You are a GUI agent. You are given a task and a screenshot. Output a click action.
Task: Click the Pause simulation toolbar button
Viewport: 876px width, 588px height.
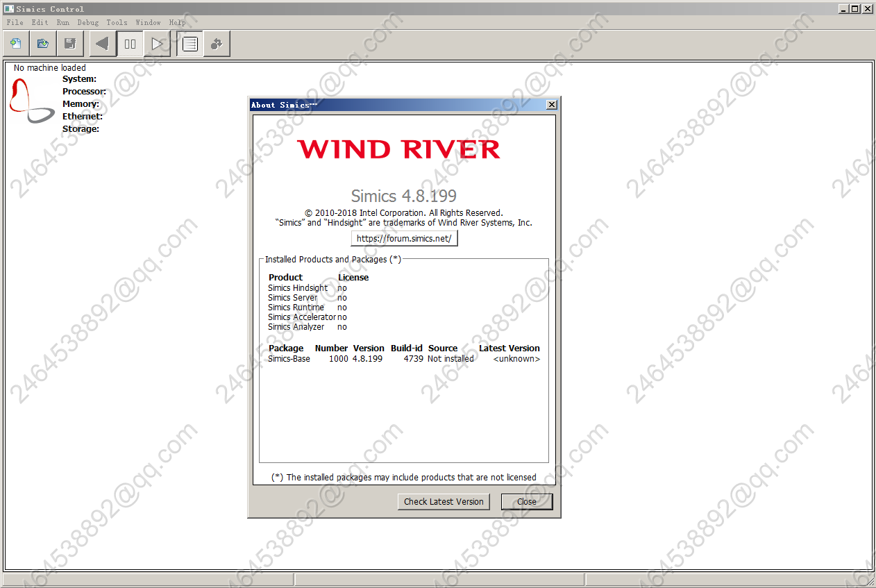point(130,44)
